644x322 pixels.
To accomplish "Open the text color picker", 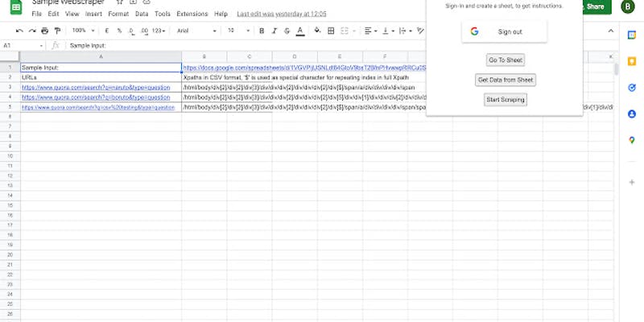I will pyautogui.click(x=300, y=31).
